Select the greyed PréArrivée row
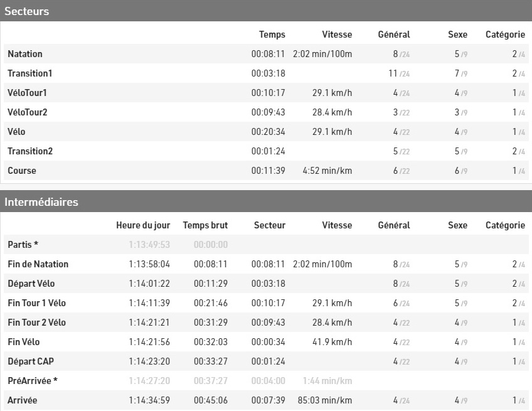This screenshot has width=532, height=411. (266, 380)
